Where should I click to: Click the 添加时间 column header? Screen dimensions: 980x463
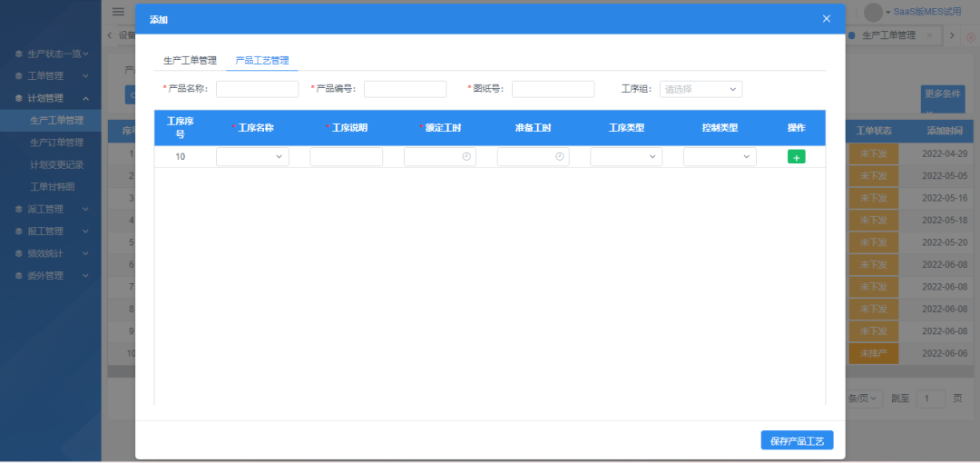[x=945, y=132]
